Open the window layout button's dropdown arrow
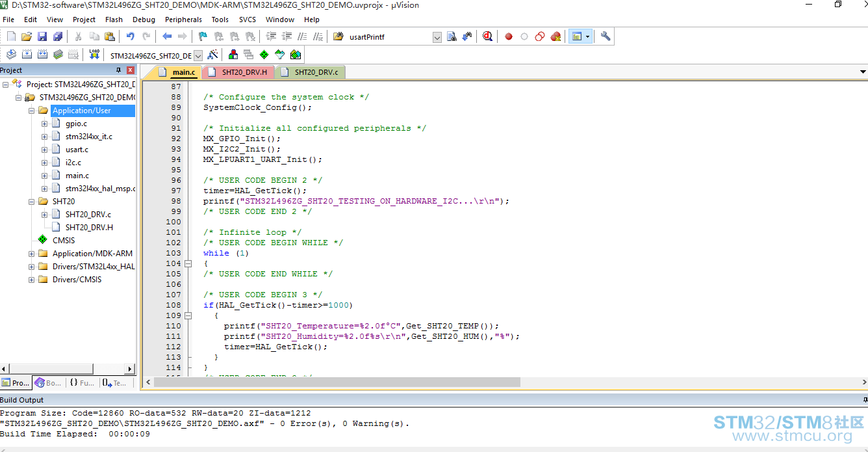This screenshot has height=452, width=868. 588,36
